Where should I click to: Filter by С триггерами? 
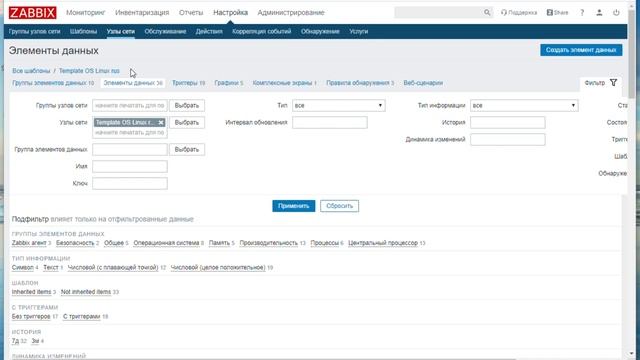(82, 316)
